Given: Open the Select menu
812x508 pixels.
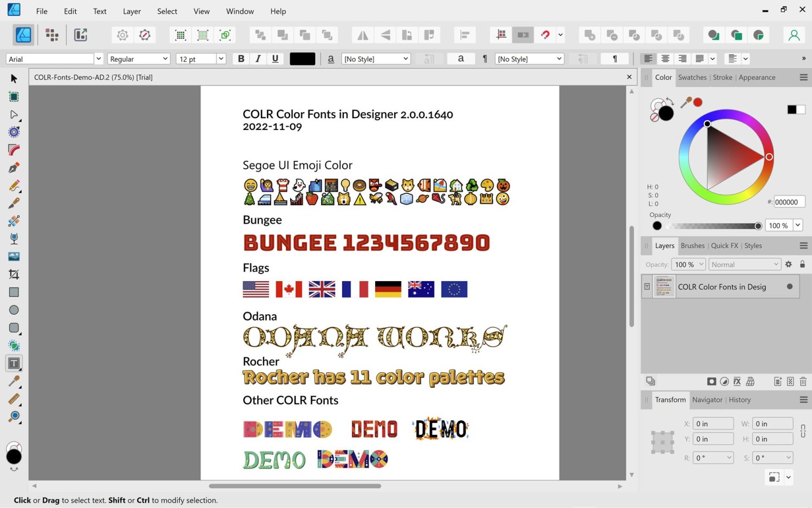Looking at the screenshot, I should coord(167,11).
